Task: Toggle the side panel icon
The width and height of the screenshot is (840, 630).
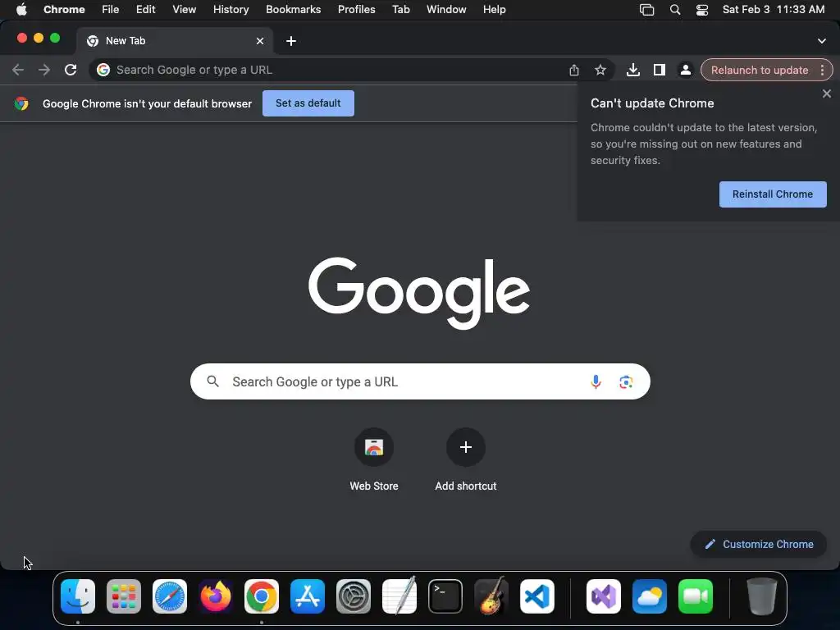Action: click(x=659, y=70)
